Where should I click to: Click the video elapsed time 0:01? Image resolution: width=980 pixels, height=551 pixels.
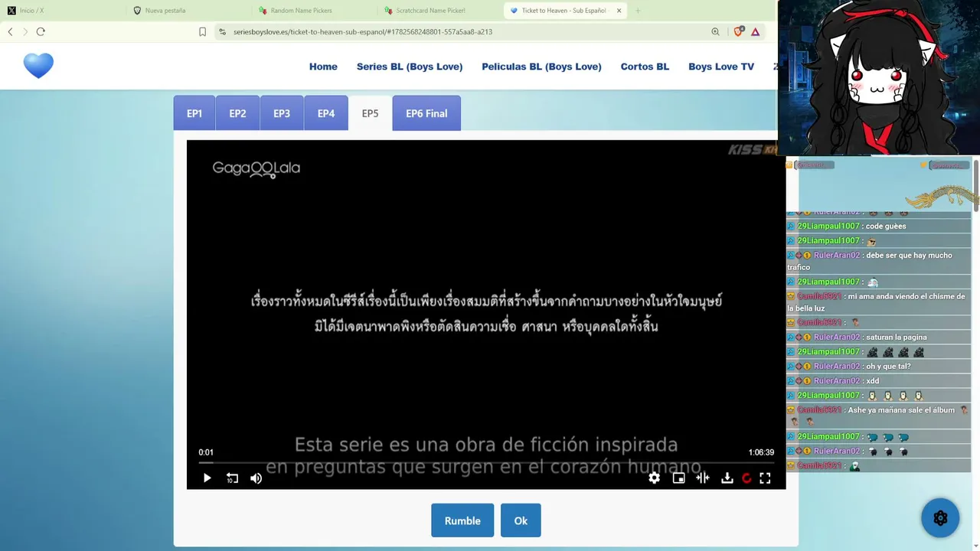pyautogui.click(x=206, y=452)
